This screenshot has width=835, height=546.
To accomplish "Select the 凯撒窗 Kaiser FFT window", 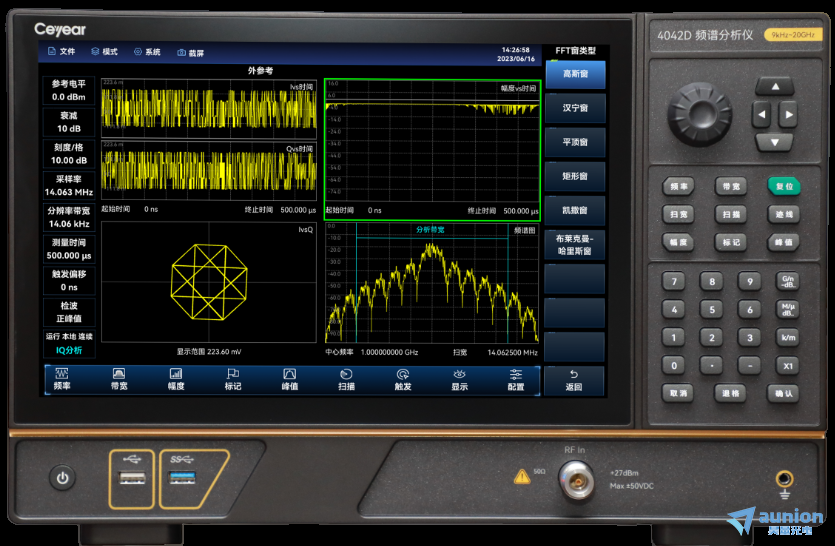I will (575, 210).
